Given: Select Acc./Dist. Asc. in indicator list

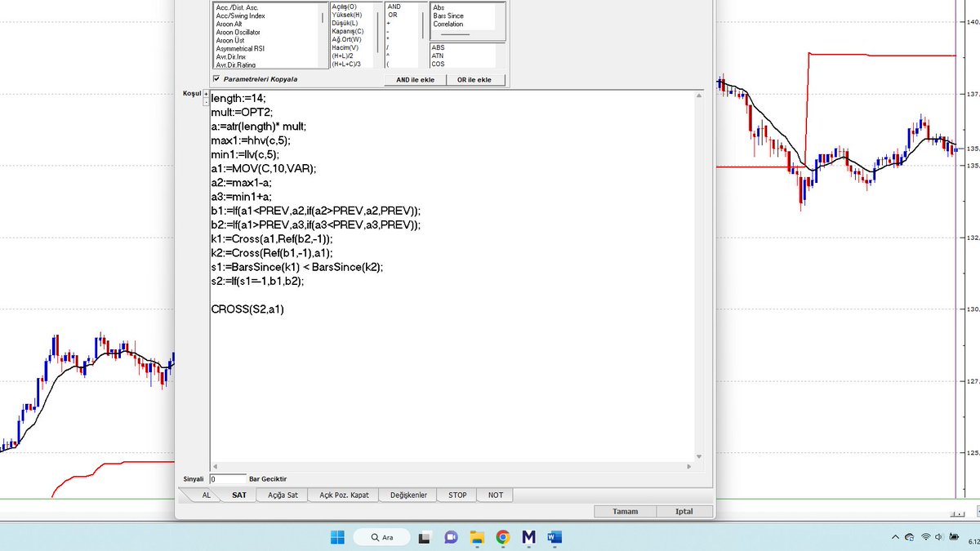Looking at the screenshot, I should point(237,7).
